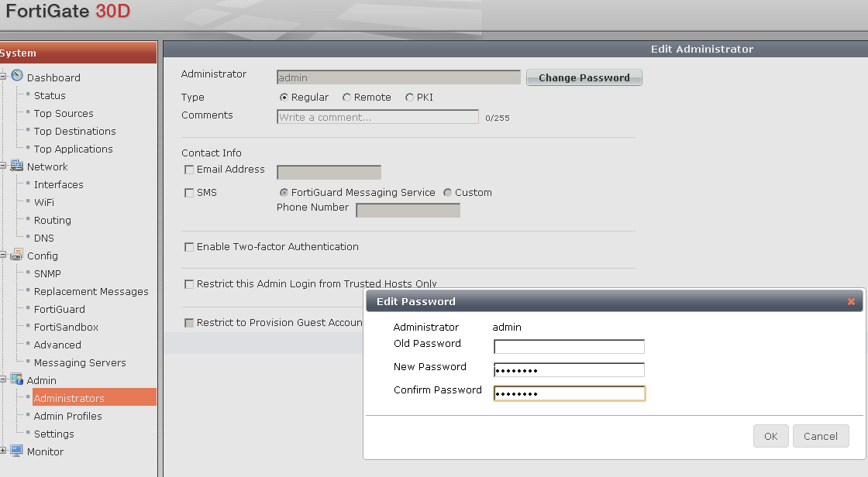Viewport: 868px width, 477px height.
Task: Collapse the Config tree node
Action: 3,255
